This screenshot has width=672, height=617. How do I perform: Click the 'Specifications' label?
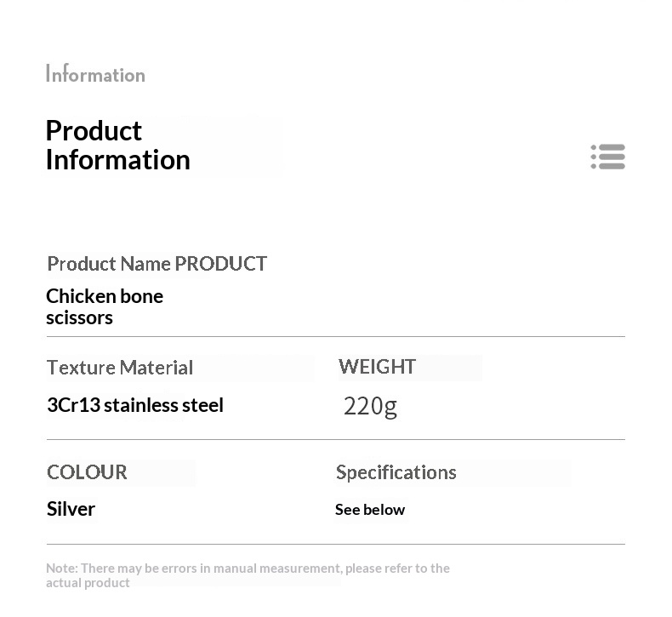(396, 472)
